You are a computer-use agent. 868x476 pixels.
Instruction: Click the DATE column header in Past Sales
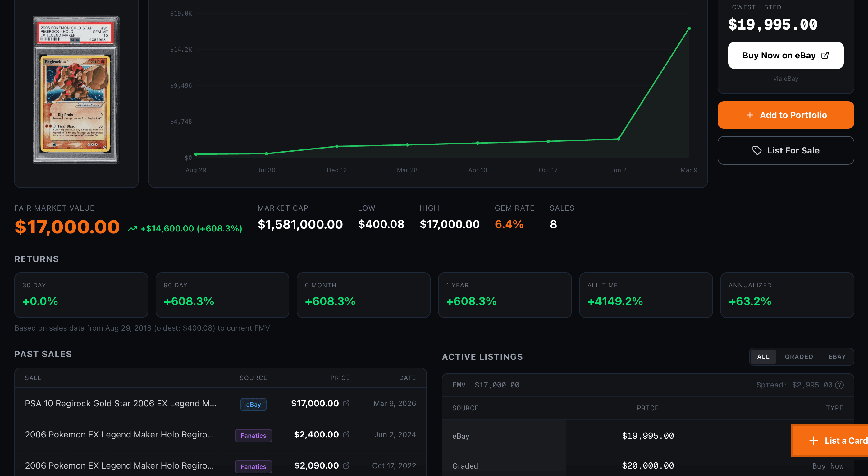point(407,378)
